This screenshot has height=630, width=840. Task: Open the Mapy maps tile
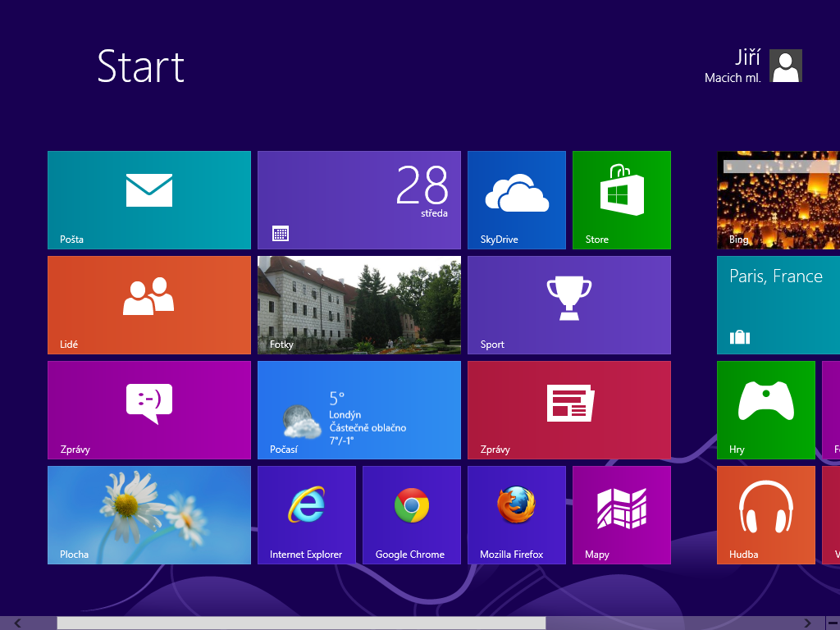pyautogui.click(x=622, y=515)
